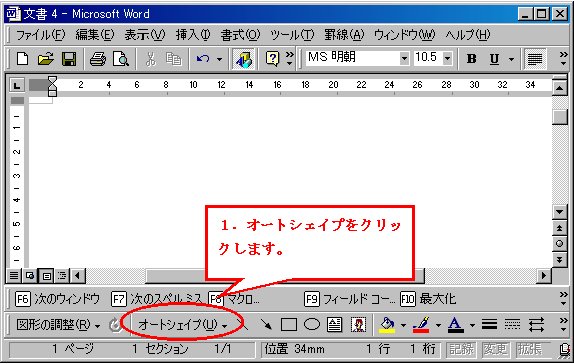Open Office Assistant help icon
Viewport: 574px width, 364px height.
pyautogui.click(x=272, y=59)
